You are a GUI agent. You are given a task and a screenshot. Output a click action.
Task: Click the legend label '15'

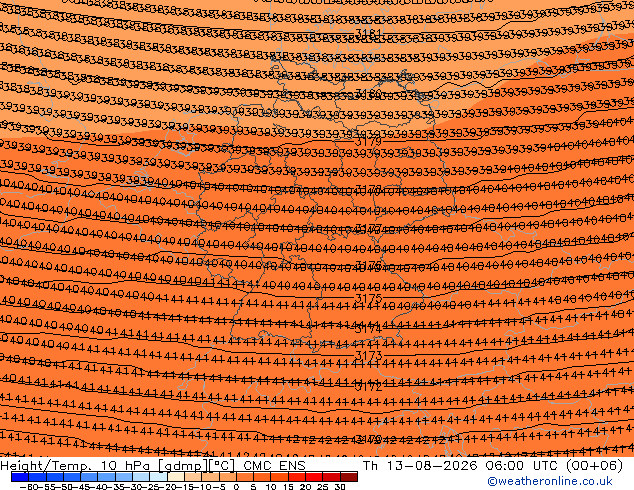pyautogui.click(x=288, y=486)
